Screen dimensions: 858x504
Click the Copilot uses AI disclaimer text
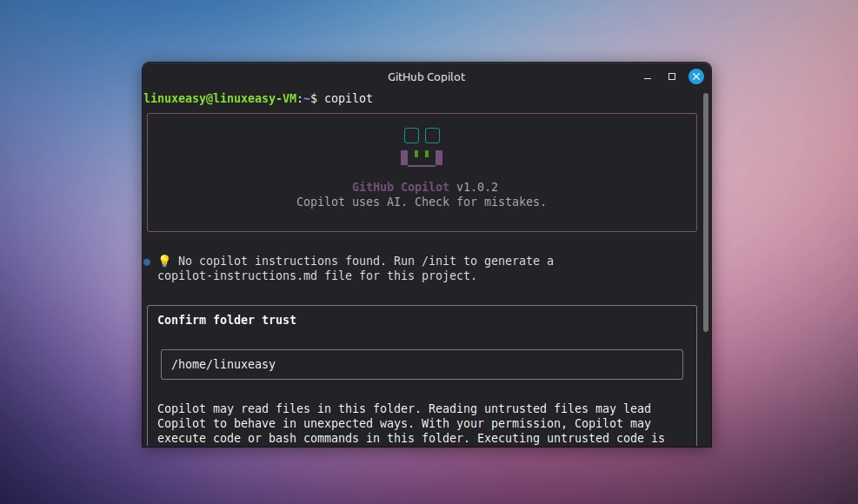[421, 202]
